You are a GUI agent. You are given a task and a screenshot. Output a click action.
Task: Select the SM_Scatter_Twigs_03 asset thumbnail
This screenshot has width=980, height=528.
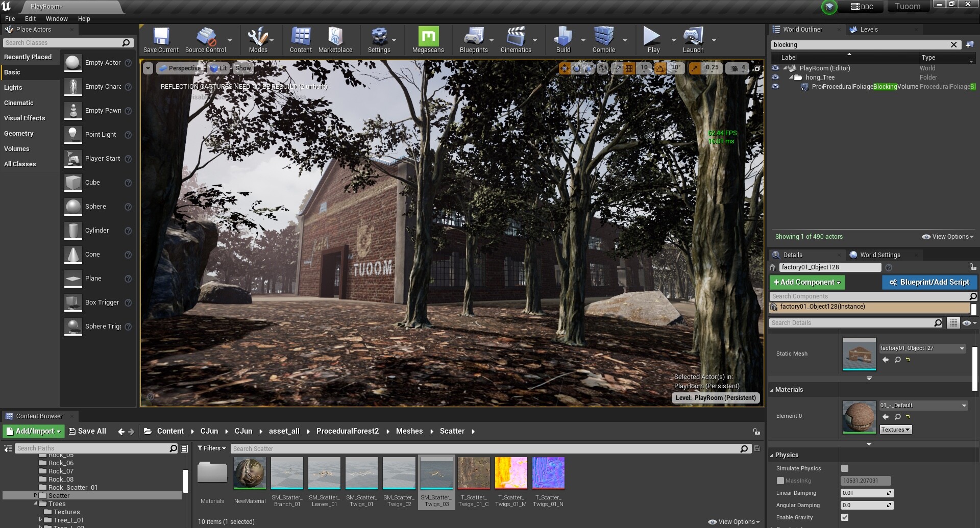coord(436,473)
